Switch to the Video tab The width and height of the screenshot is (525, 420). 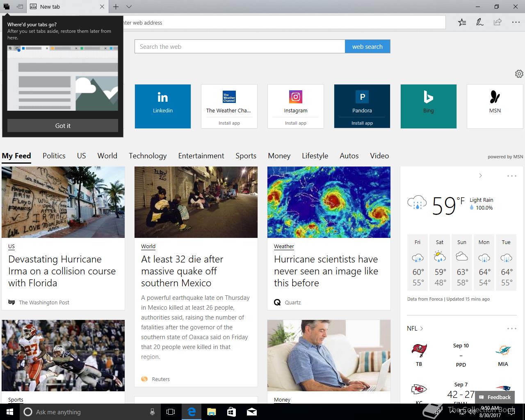pos(379,156)
